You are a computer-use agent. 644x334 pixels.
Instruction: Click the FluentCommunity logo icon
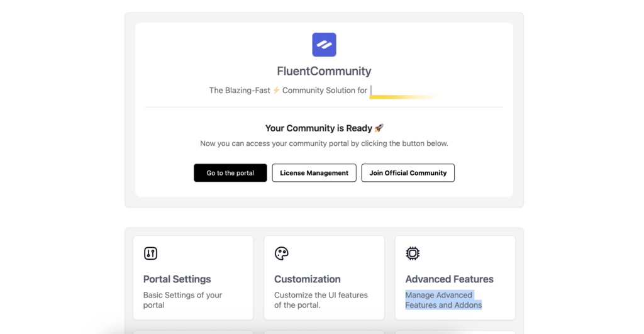324,45
